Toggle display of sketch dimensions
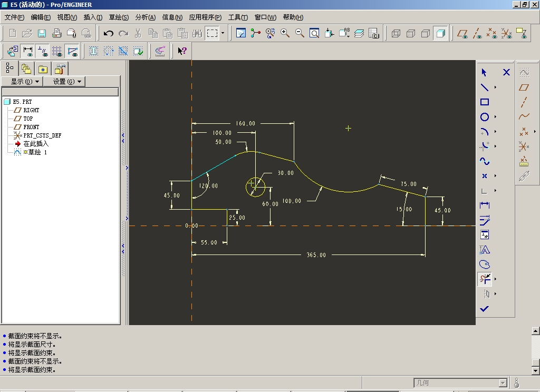Viewport: 540px width, 392px height. point(27,51)
